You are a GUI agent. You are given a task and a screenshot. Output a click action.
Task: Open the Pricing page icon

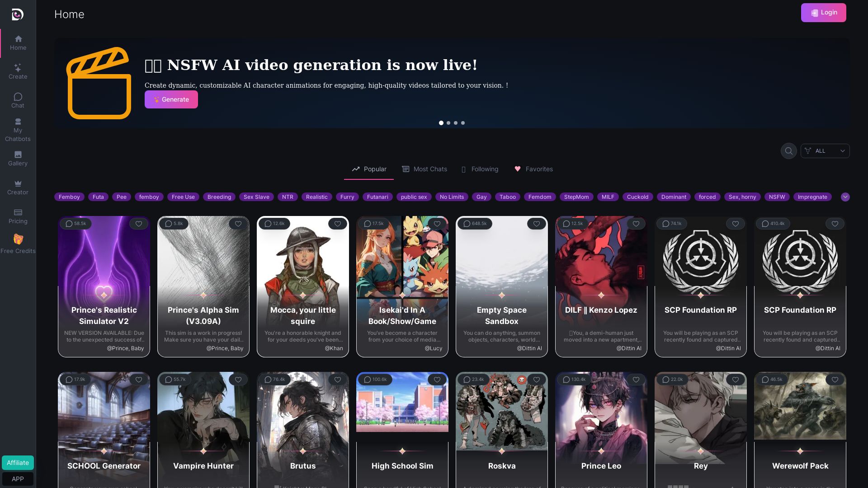point(18,212)
